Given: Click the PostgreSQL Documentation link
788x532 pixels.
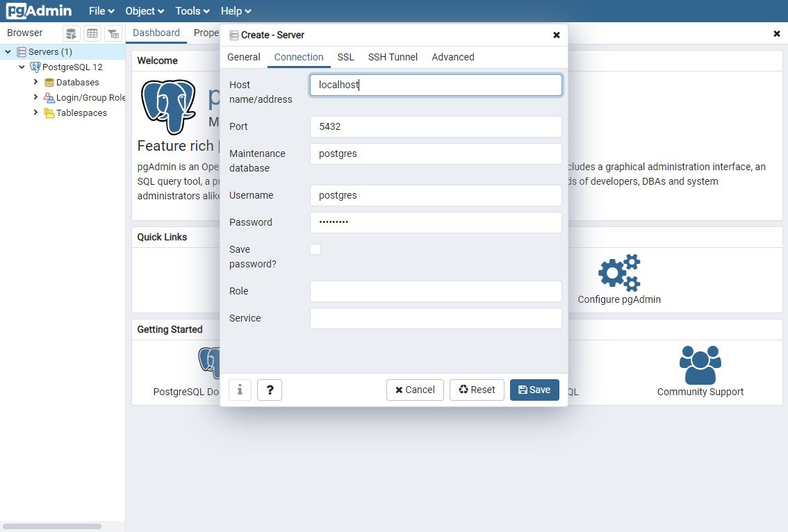Looking at the screenshot, I should click(x=186, y=392).
